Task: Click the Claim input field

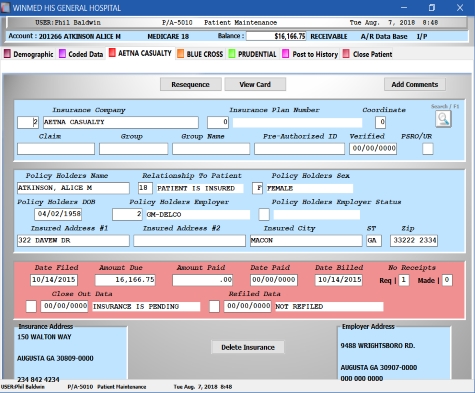Action: tap(56, 149)
